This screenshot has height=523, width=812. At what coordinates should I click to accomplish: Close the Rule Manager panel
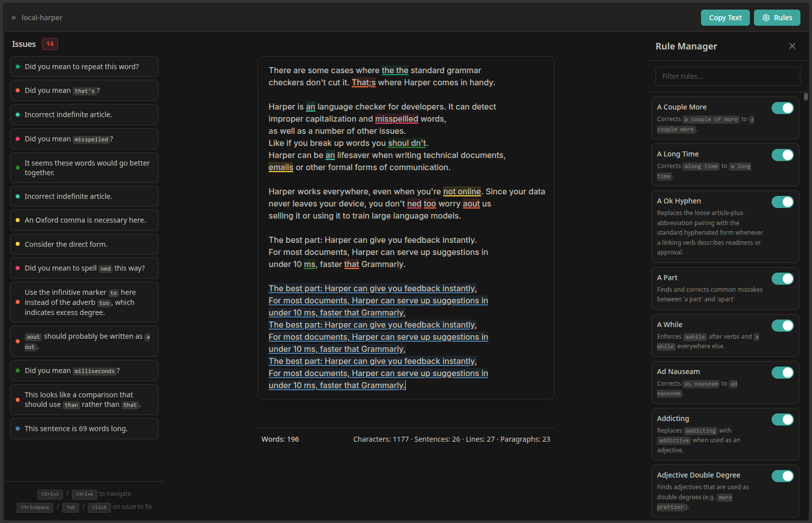pos(792,46)
